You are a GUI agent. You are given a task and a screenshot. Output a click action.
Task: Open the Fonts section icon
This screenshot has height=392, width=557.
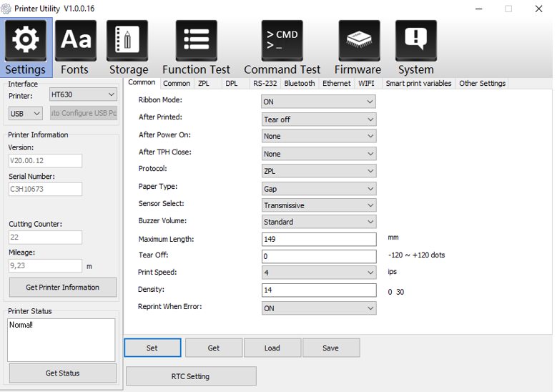click(76, 41)
